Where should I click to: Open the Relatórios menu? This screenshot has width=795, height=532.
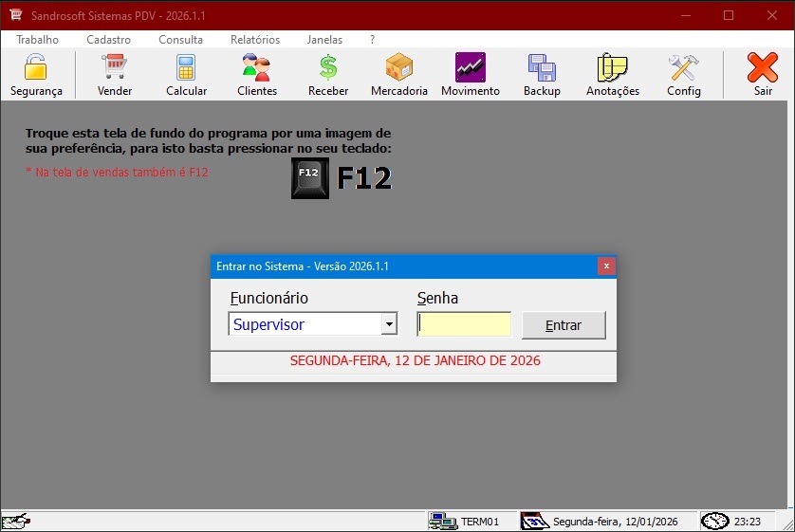[x=255, y=40]
